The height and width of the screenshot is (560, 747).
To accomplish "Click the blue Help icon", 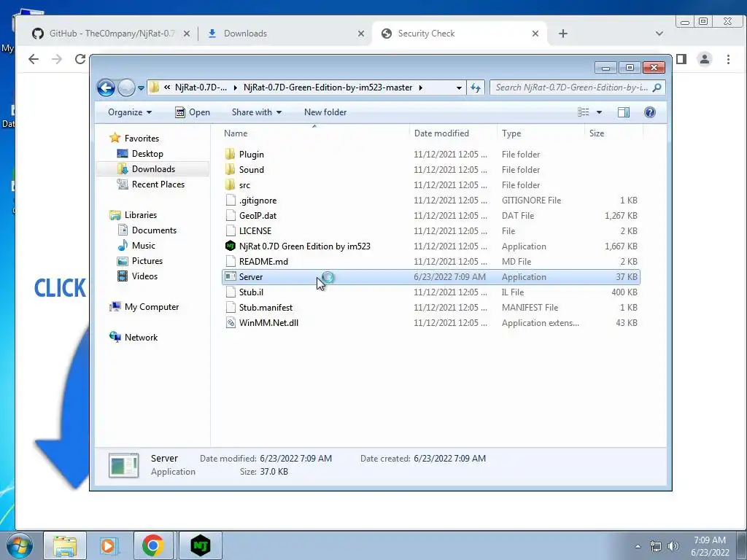I will [x=650, y=112].
